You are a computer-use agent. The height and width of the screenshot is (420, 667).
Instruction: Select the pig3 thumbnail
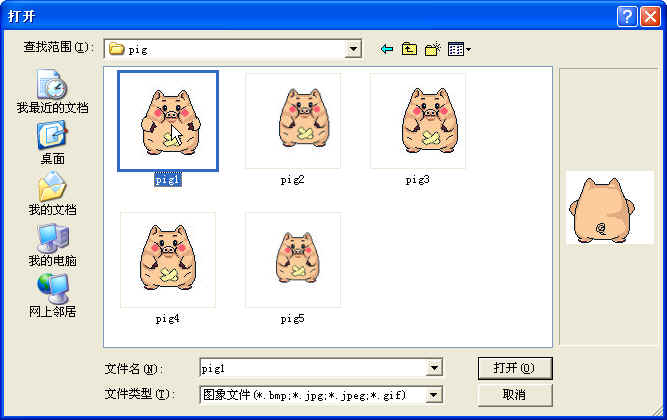pos(418,121)
